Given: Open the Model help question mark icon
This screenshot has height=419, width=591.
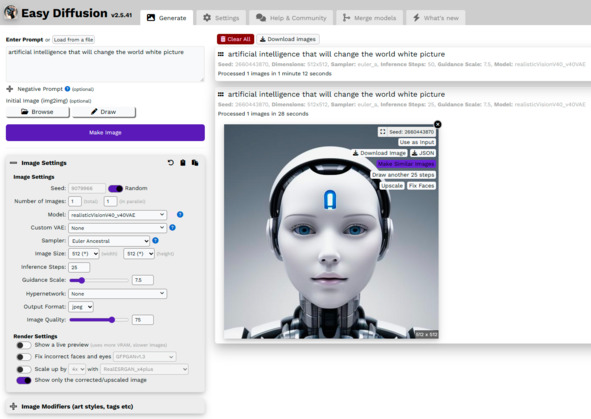Looking at the screenshot, I should click(180, 214).
